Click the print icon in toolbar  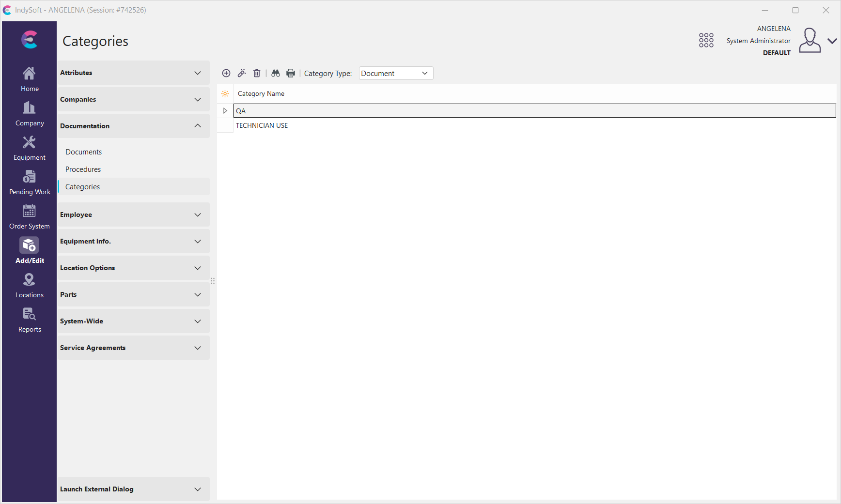coord(291,73)
